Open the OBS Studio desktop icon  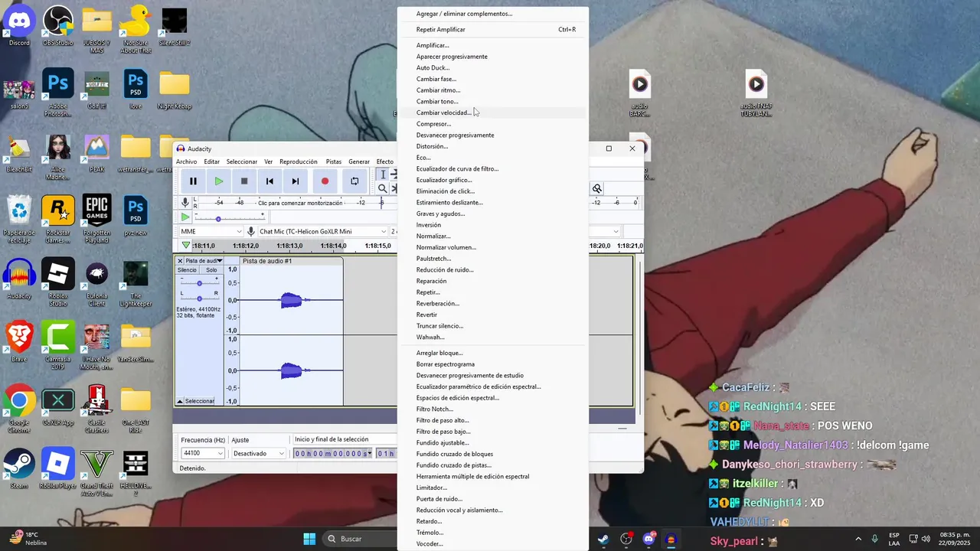[58, 26]
